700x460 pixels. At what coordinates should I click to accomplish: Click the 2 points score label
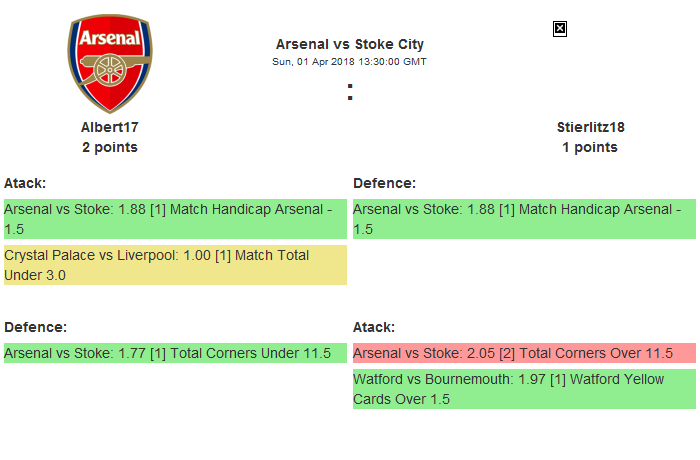(x=110, y=147)
